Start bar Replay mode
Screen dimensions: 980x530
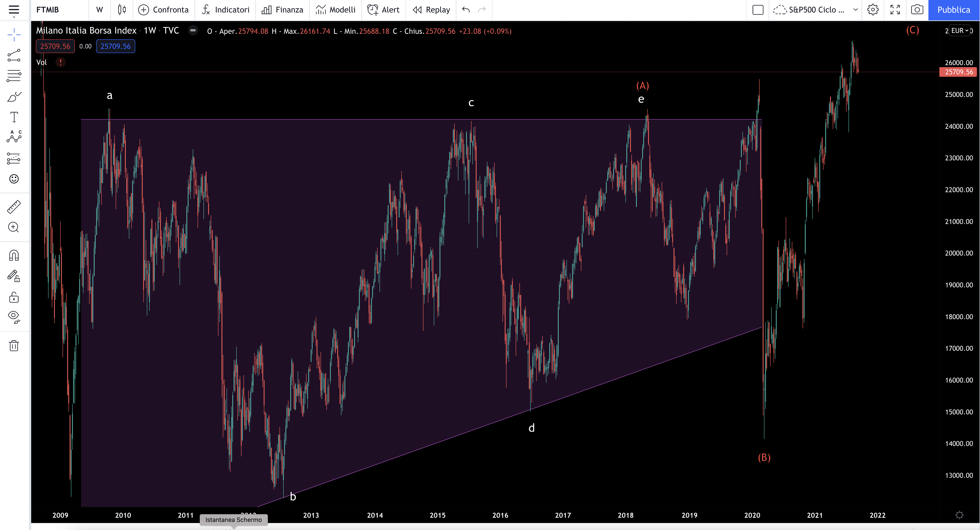(x=431, y=10)
